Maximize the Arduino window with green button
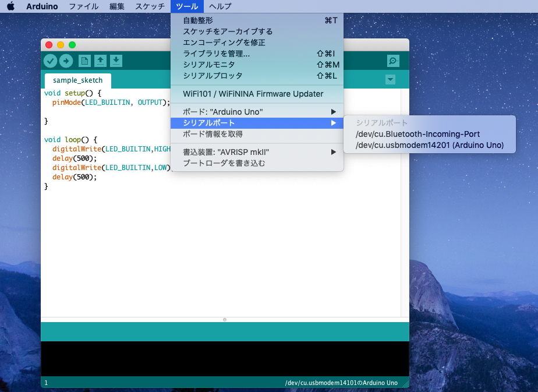This screenshot has height=392, width=538. tap(72, 45)
